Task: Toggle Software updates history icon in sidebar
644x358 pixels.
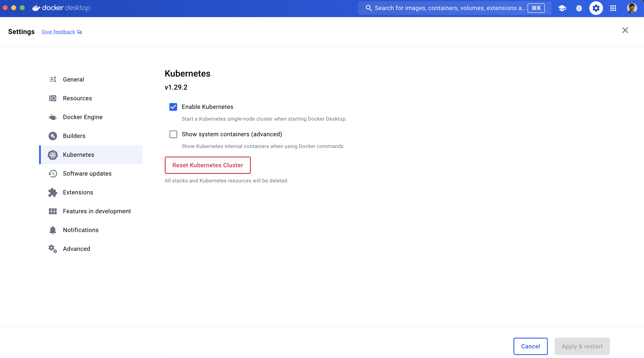Action: pyautogui.click(x=53, y=173)
